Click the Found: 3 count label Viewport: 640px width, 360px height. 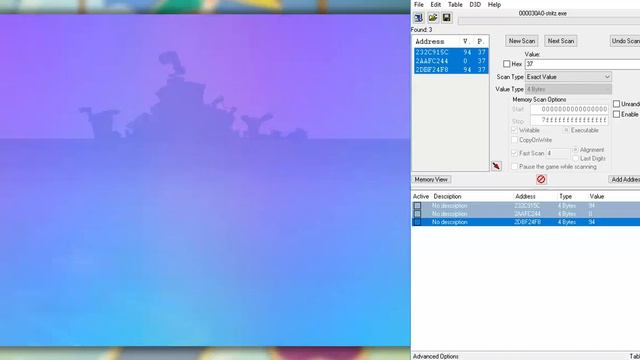click(422, 30)
